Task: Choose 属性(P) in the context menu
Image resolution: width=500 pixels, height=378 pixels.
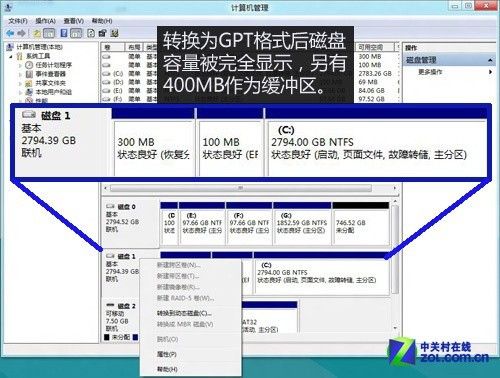Action: [167, 354]
